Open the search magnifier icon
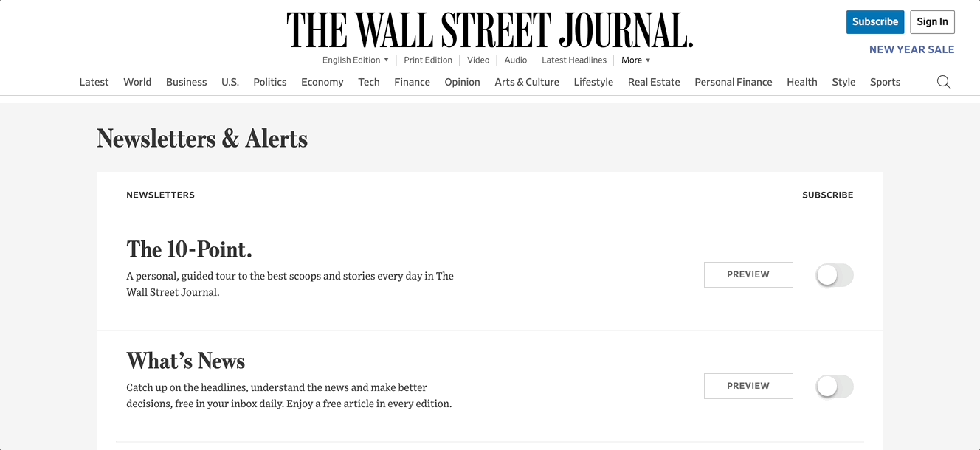The width and height of the screenshot is (980, 450). [943, 82]
